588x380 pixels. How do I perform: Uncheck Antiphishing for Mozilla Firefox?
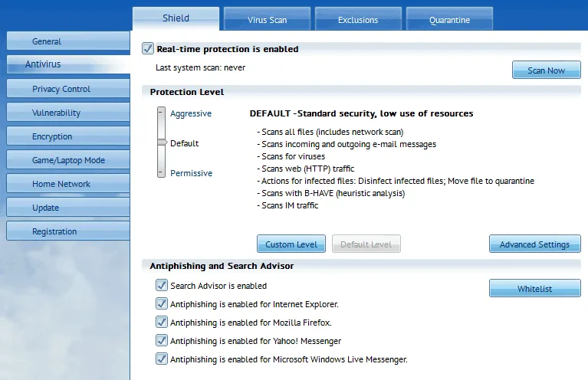click(x=162, y=322)
